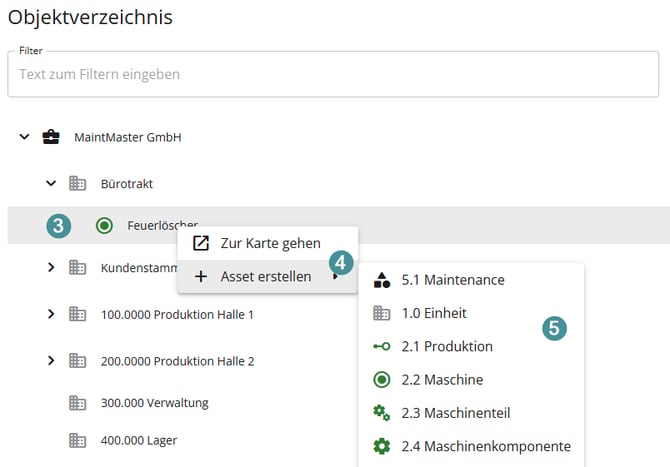Click the shapes icon of 5.1 Maintenance
This screenshot has width=670, height=467.
[382, 280]
